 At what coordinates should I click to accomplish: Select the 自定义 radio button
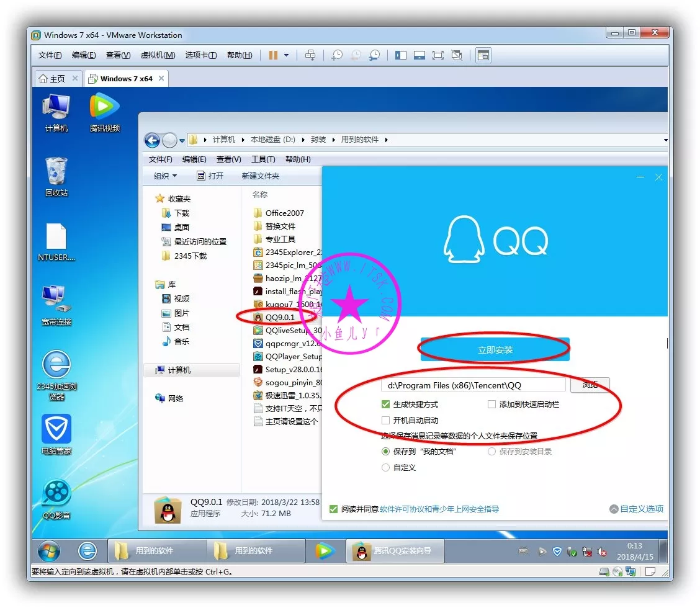coord(386,468)
